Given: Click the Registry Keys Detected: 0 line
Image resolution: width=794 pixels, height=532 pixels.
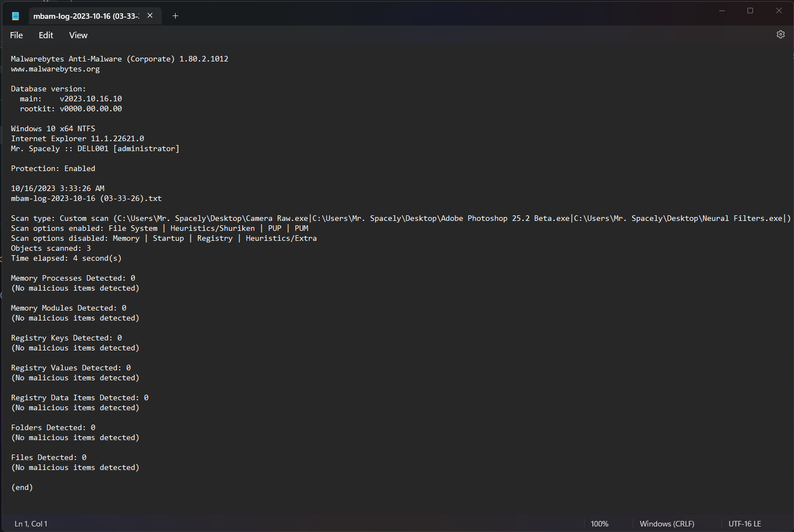Looking at the screenshot, I should [66, 338].
